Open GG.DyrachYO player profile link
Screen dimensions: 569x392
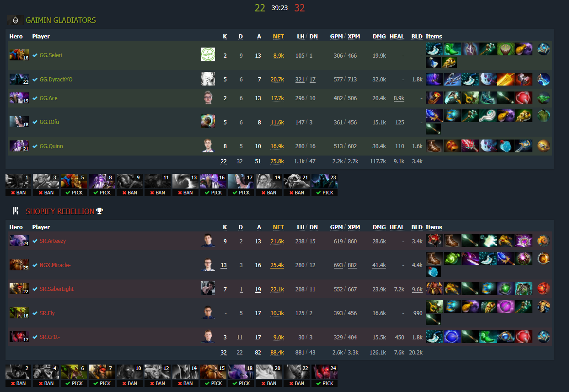pos(56,79)
